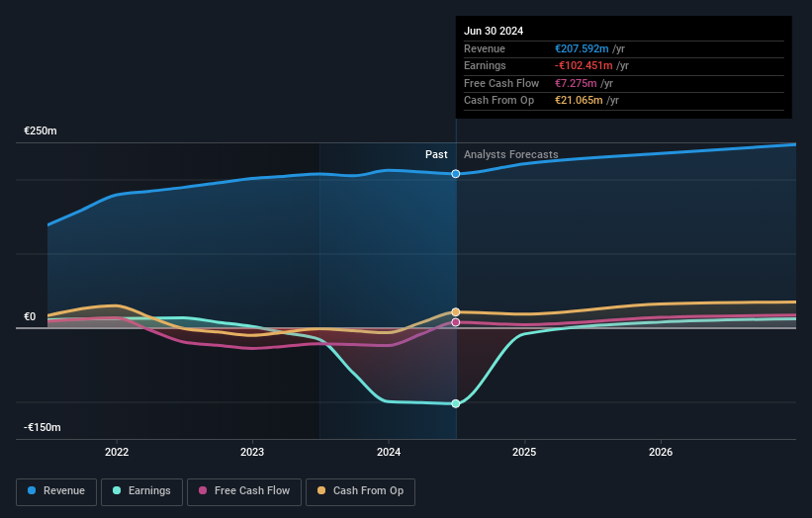Select the Cash From Op orange data point
This screenshot has width=812, height=518.
point(456,312)
